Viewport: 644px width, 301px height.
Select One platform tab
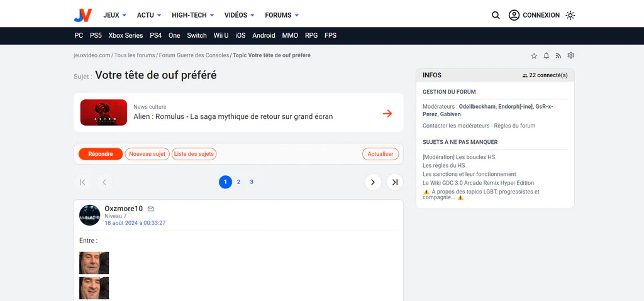(174, 36)
